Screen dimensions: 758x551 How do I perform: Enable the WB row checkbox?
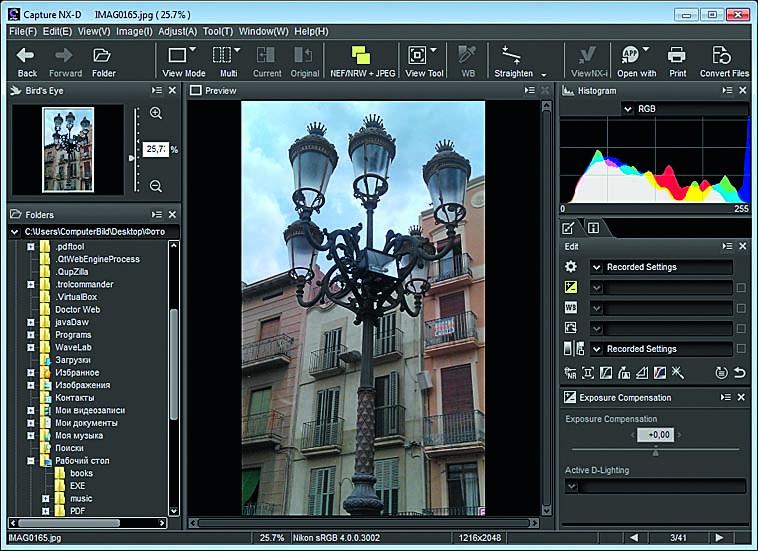(x=740, y=308)
